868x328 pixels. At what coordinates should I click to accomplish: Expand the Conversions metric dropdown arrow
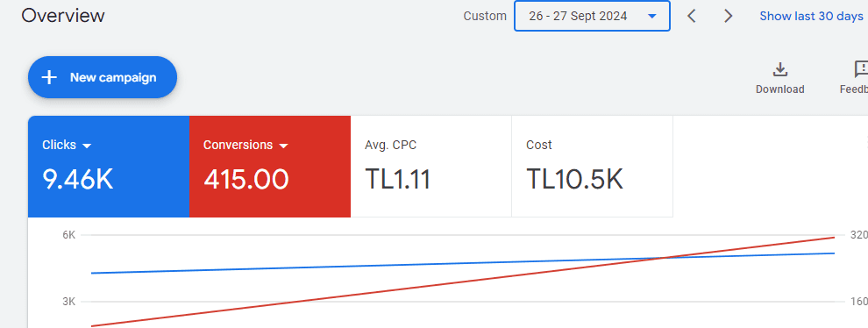[x=283, y=146]
